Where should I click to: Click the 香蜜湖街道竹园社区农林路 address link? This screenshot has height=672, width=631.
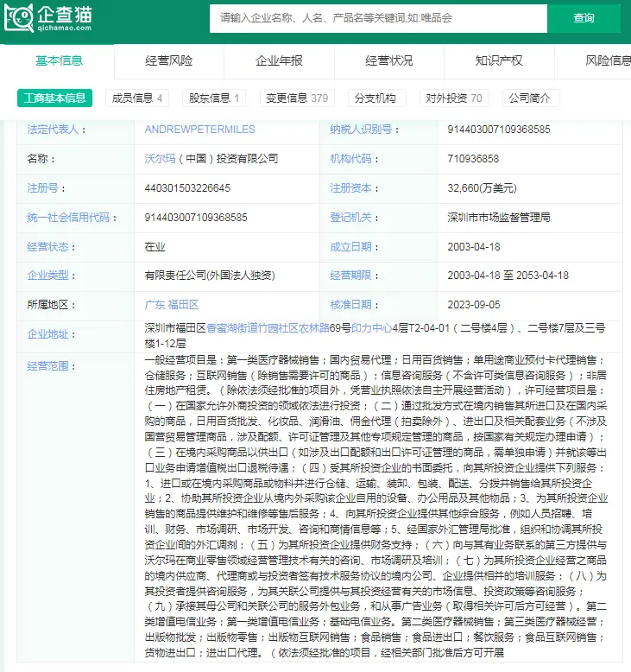pos(268,328)
